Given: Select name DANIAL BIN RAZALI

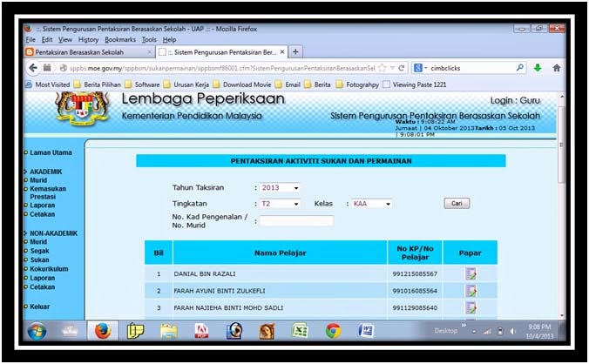Looking at the screenshot, I should coord(205,274).
